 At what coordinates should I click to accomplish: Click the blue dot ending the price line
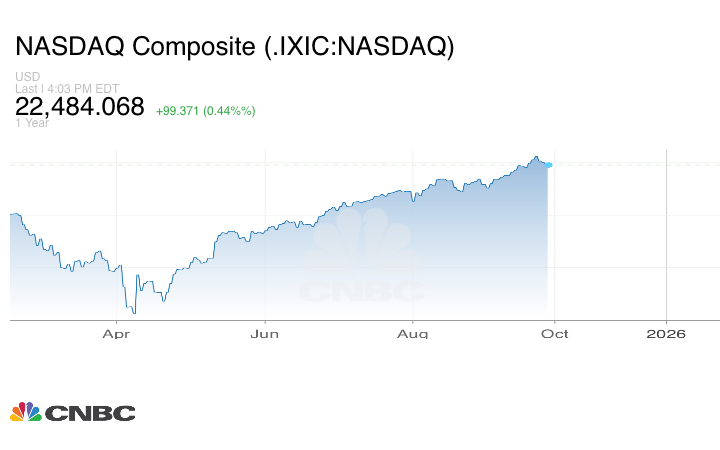[x=549, y=165]
